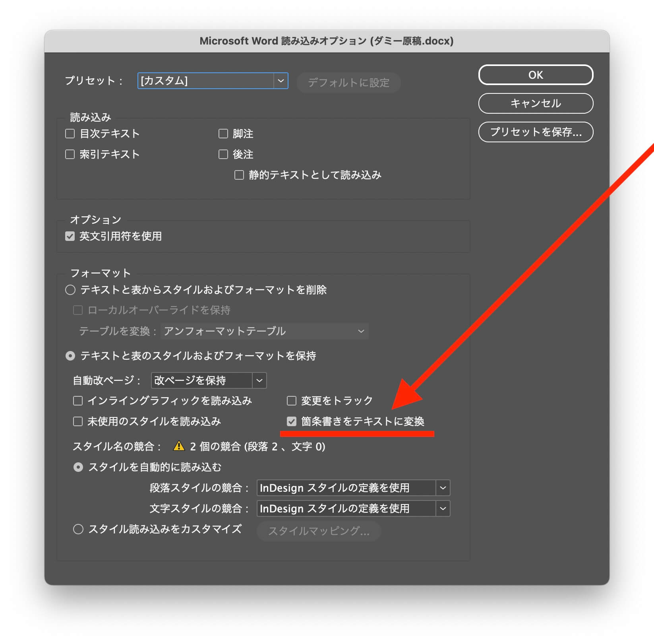Click the dialog title bar text
The image size is (654, 644).
point(327,41)
